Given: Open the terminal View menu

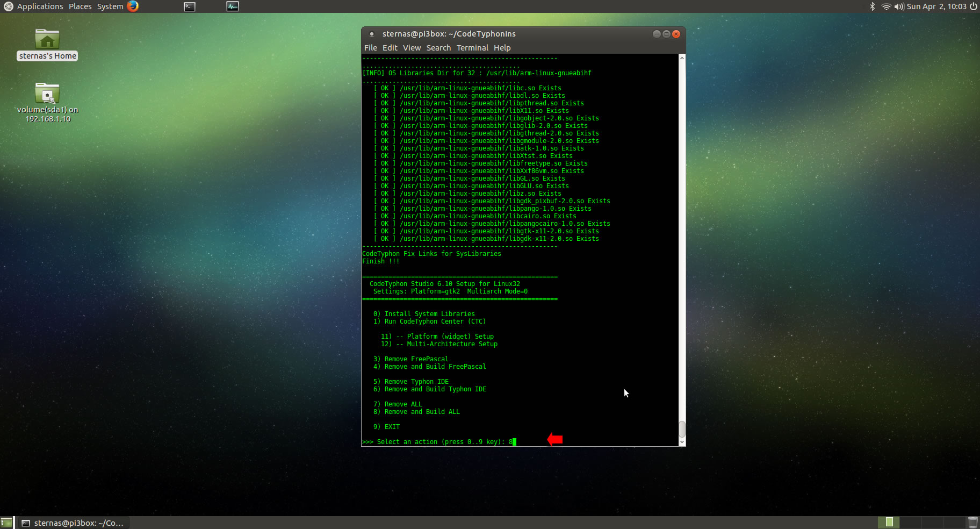Looking at the screenshot, I should pos(412,48).
